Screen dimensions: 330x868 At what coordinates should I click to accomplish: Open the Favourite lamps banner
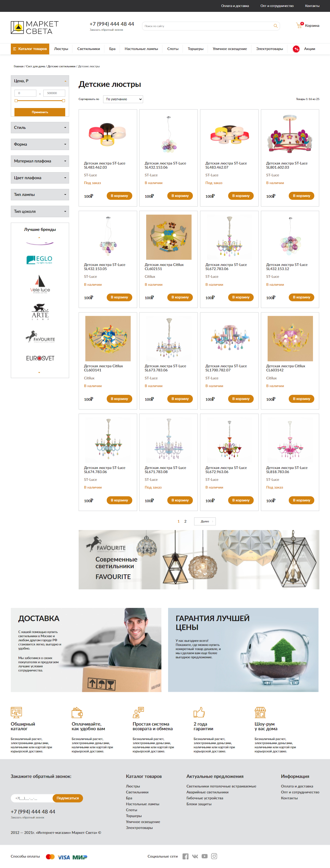tap(199, 560)
